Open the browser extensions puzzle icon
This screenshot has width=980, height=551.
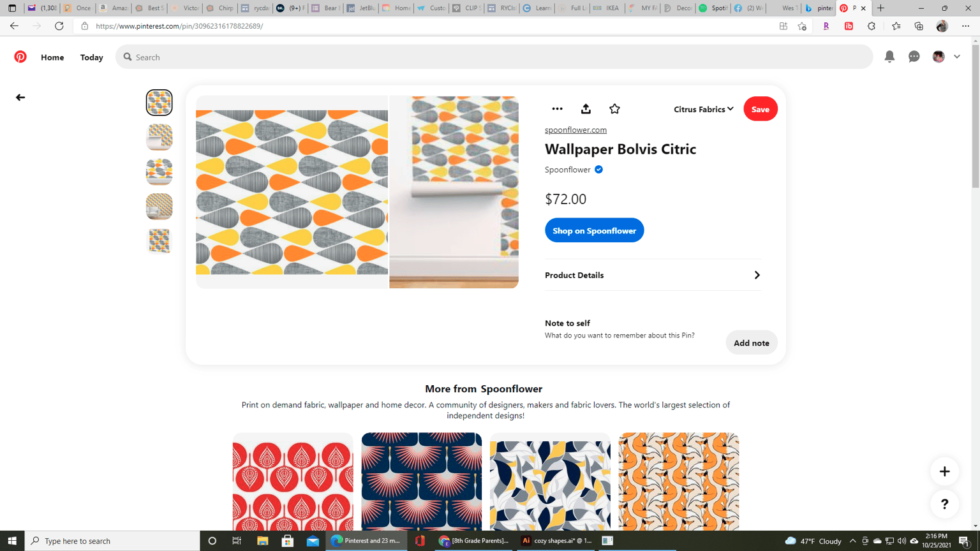pyautogui.click(x=872, y=26)
